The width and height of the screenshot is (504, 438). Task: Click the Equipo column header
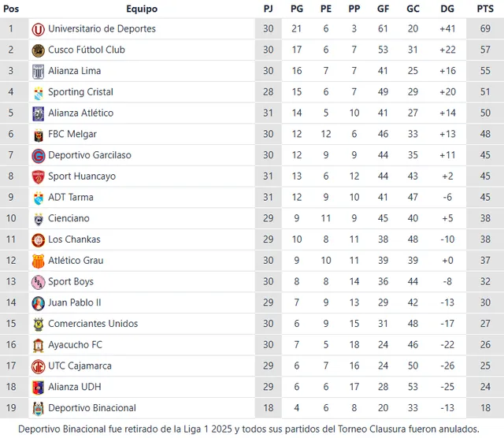click(x=142, y=9)
